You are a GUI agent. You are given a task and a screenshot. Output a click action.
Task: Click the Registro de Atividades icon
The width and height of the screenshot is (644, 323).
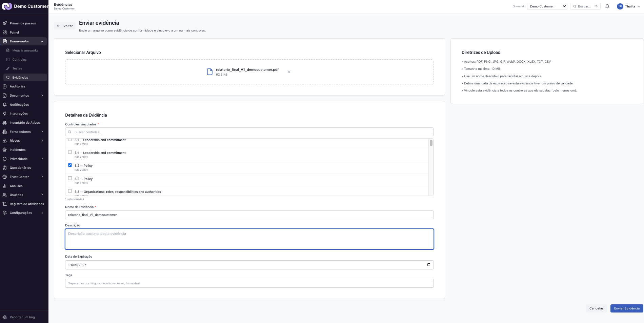5,204
